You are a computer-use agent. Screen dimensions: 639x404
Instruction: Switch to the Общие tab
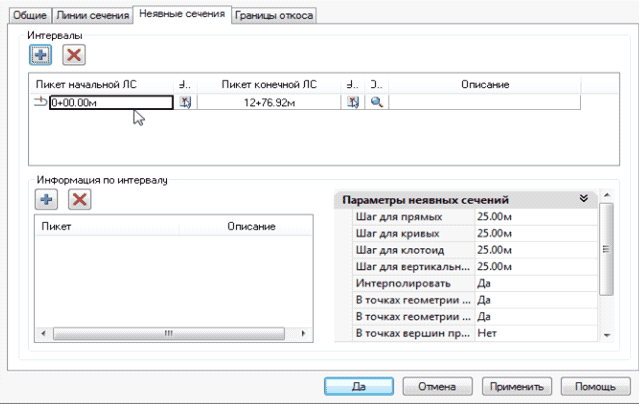[29, 16]
